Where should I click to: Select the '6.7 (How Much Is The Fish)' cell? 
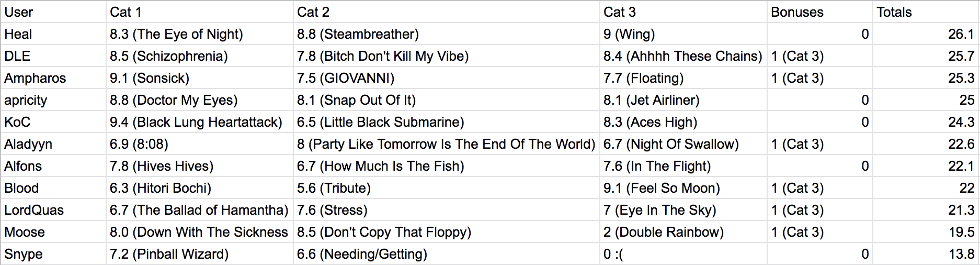click(446, 165)
